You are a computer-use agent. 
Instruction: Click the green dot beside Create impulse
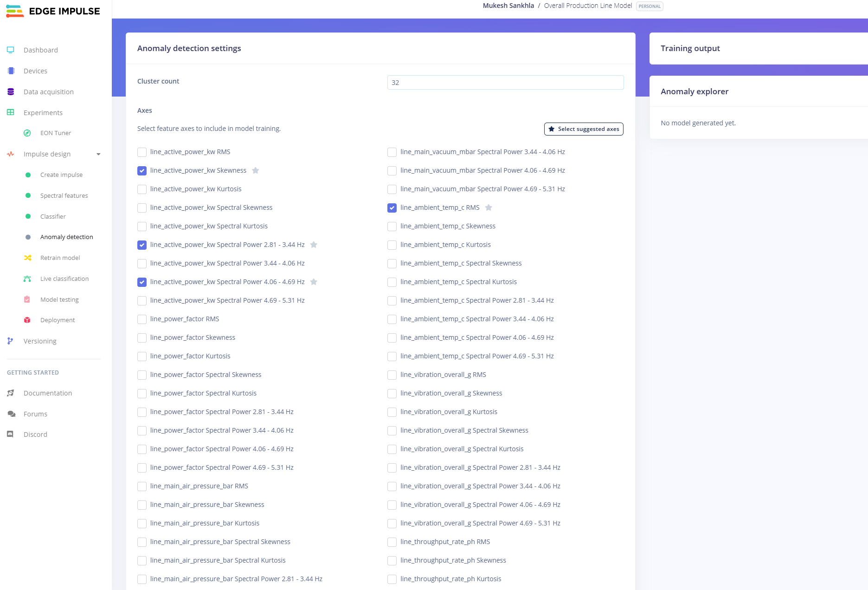point(28,175)
